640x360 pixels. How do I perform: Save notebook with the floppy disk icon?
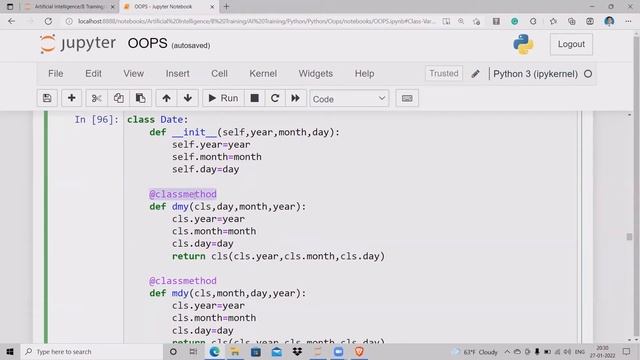[x=47, y=98]
